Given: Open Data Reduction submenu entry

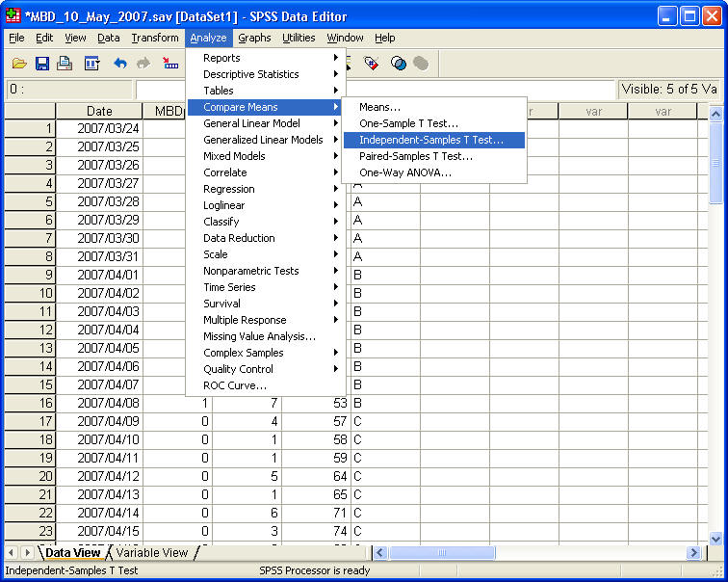Looking at the screenshot, I should click(265, 238).
